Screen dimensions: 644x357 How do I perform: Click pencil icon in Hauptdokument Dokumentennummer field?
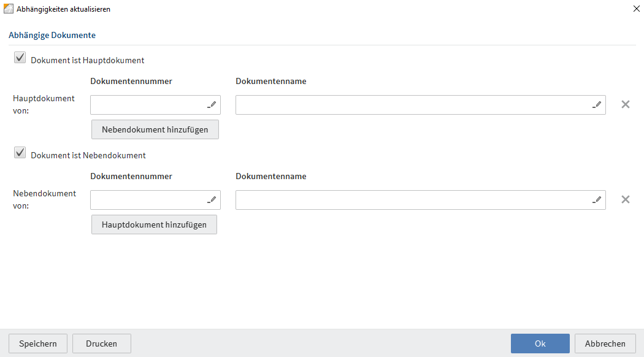pos(212,105)
